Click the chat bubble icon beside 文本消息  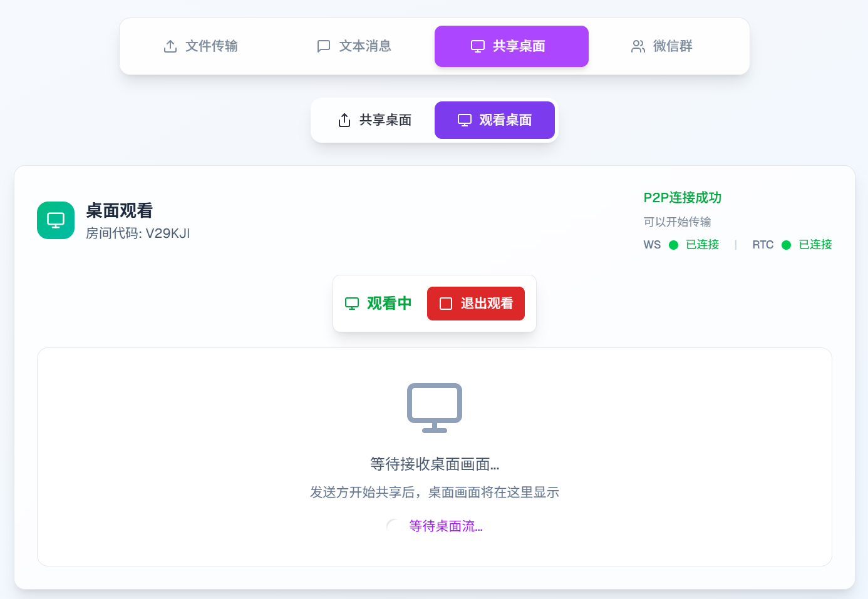point(324,46)
